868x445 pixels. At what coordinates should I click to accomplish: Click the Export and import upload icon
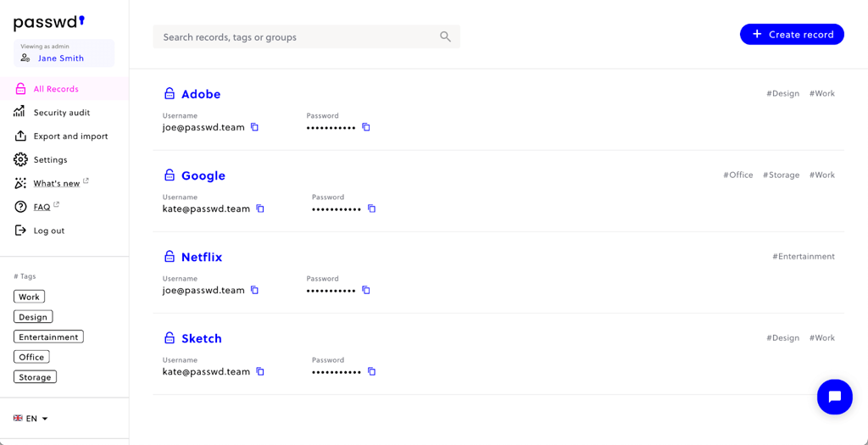pyautogui.click(x=20, y=136)
